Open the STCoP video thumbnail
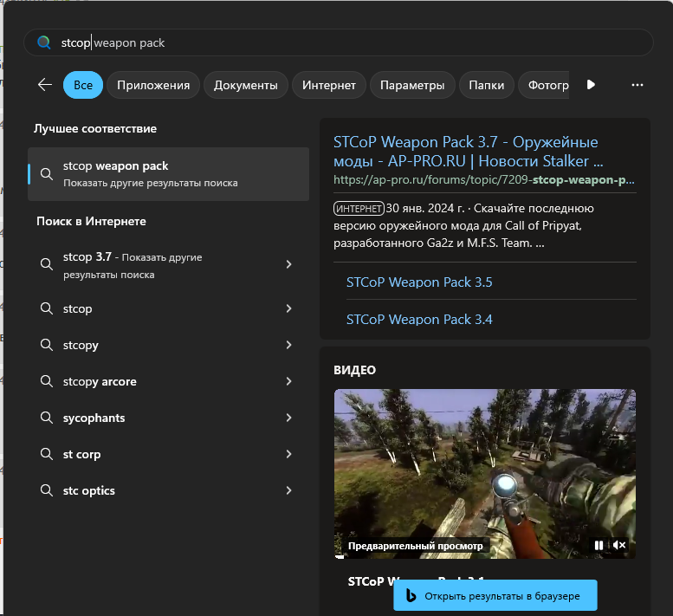This screenshot has width=673, height=616. [x=484, y=474]
